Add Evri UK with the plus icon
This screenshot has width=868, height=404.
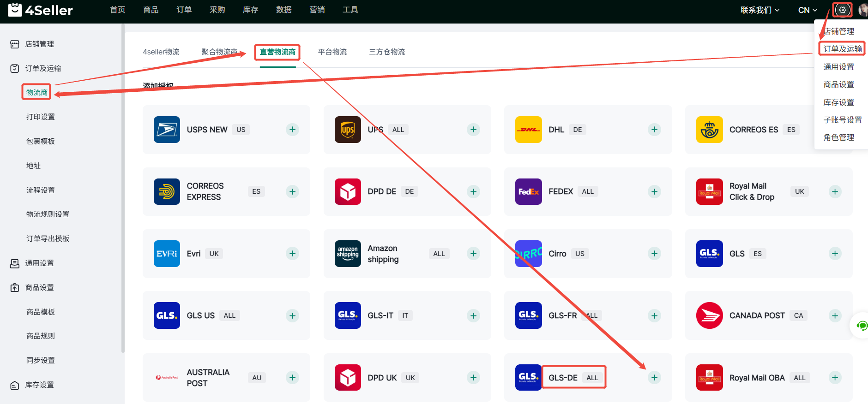292,254
